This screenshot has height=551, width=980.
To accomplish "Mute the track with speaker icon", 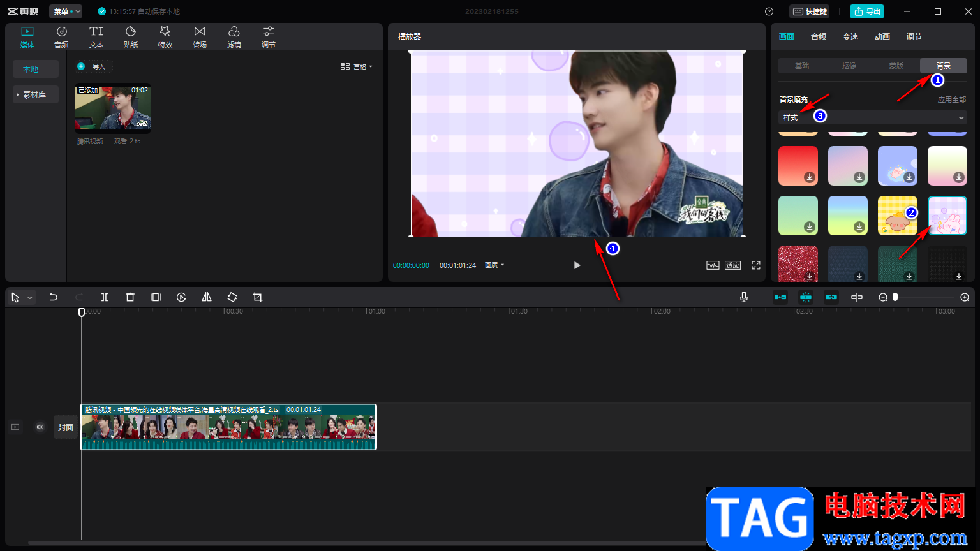I will (x=40, y=427).
